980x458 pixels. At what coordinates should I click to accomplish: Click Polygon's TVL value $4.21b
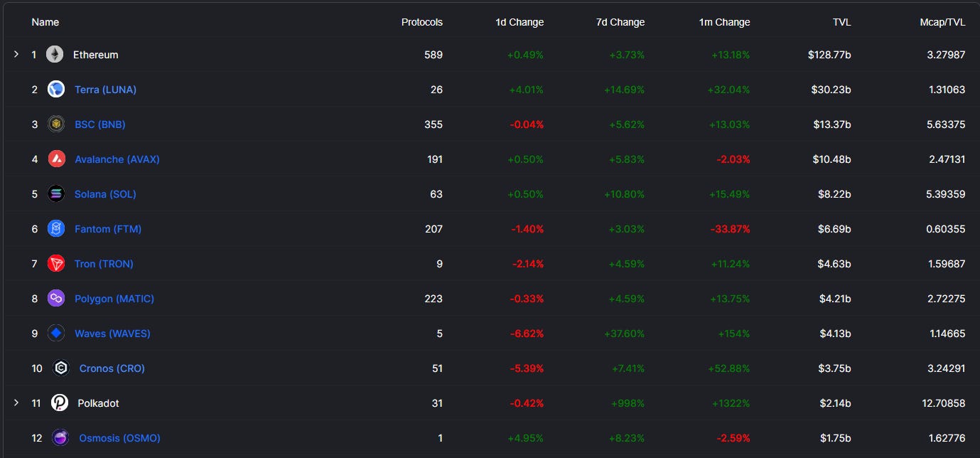point(834,299)
